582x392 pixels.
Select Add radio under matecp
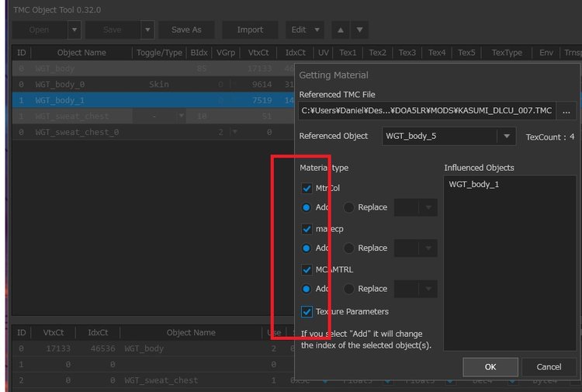point(307,248)
